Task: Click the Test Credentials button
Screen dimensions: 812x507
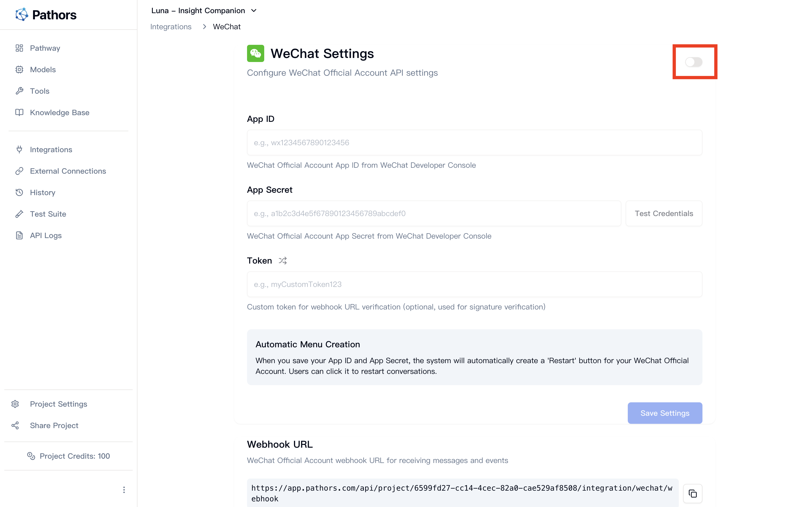Action: 664,213
